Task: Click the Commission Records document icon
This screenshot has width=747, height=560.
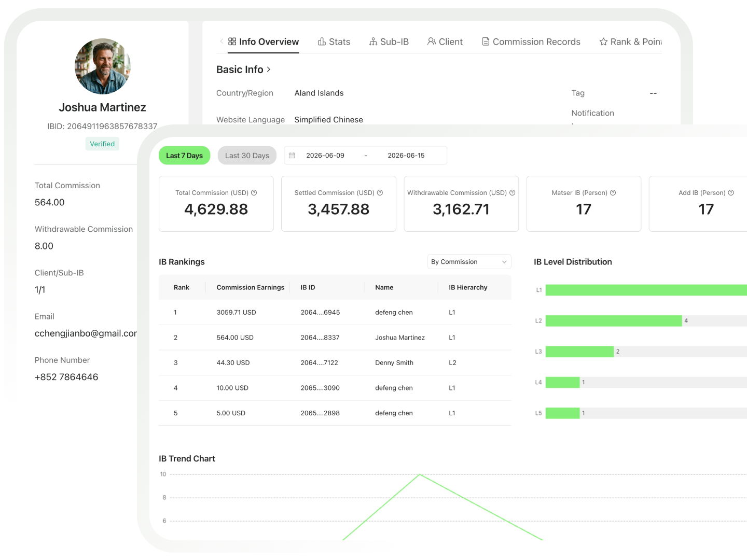Action: 486,41
